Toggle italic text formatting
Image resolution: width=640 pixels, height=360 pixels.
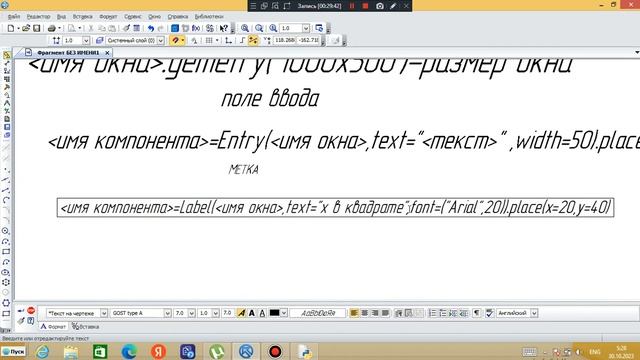(241, 313)
